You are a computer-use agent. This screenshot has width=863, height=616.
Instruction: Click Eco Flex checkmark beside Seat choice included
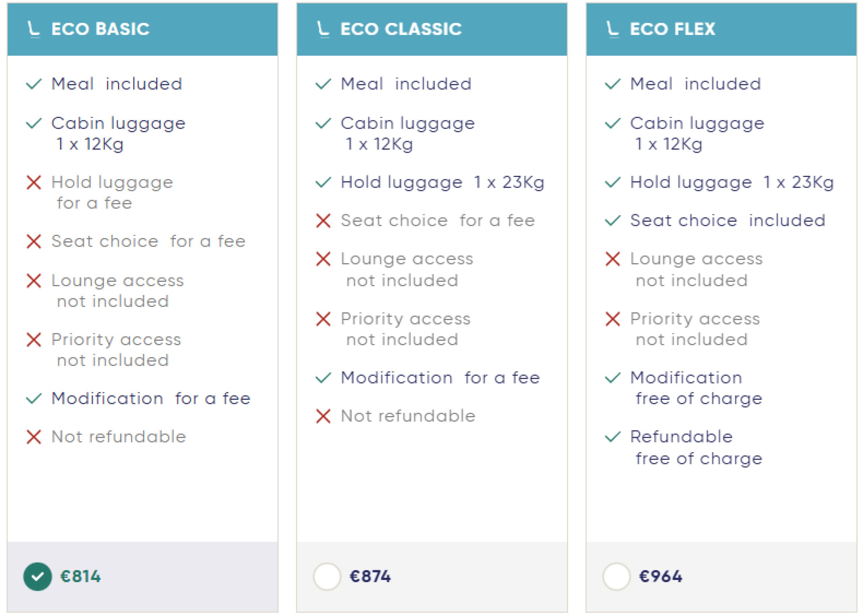[613, 220]
